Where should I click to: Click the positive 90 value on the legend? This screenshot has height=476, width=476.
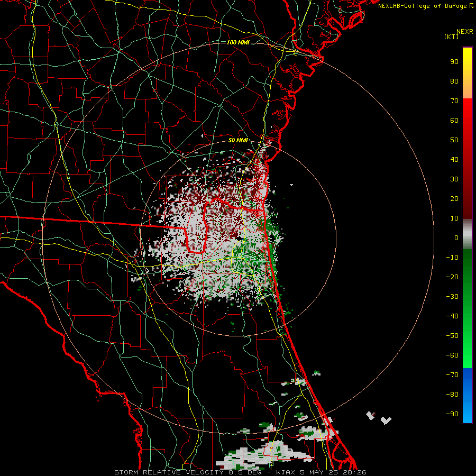pos(454,62)
